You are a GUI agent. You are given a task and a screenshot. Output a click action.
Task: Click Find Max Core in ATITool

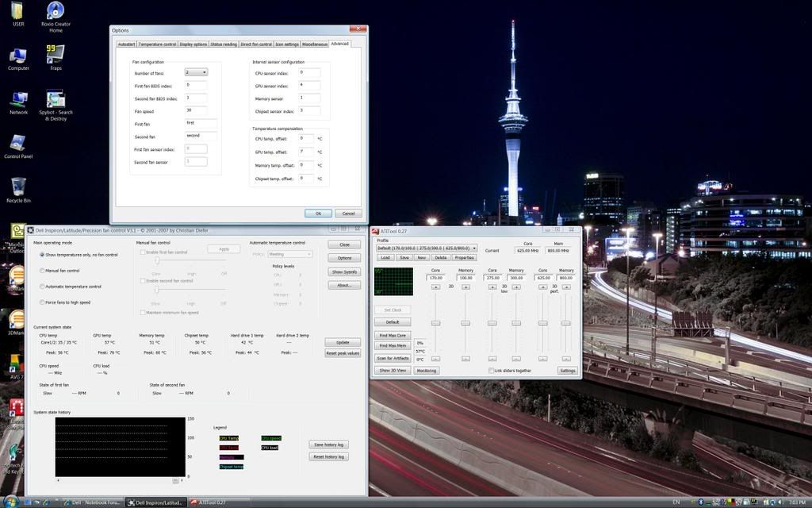(393, 336)
